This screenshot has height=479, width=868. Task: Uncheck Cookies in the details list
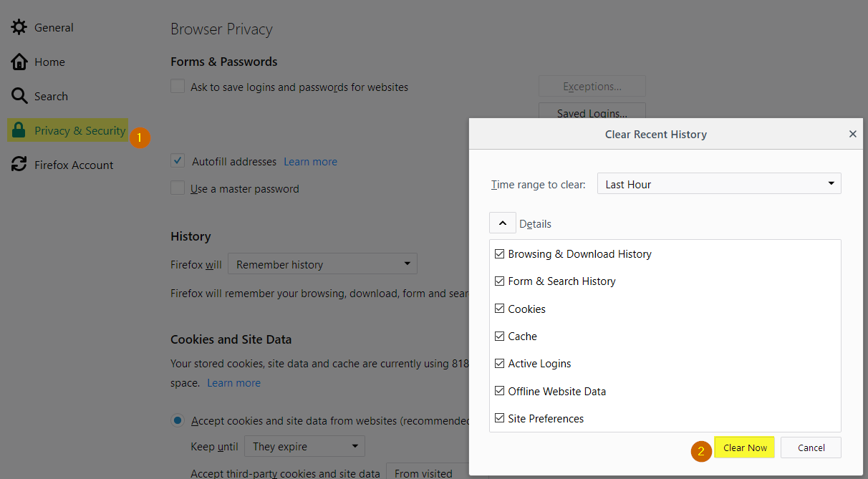[499, 309]
